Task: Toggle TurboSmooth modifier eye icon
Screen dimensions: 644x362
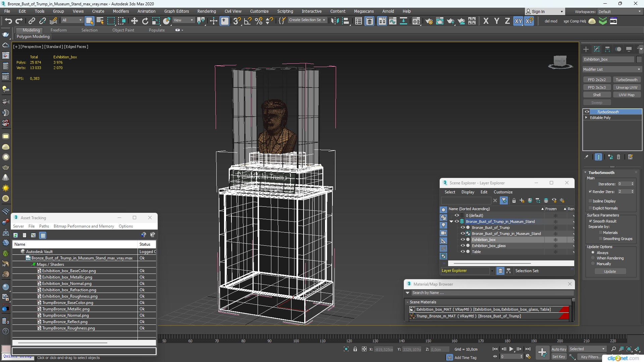Action: [x=587, y=112]
